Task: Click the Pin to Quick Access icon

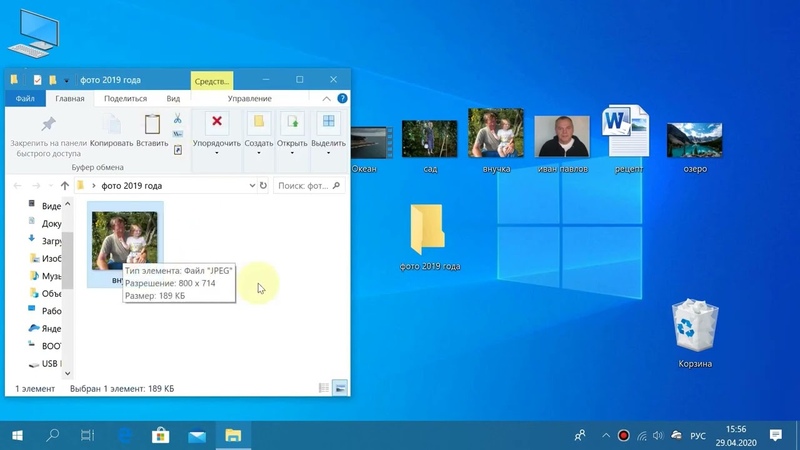Action: (x=47, y=125)
